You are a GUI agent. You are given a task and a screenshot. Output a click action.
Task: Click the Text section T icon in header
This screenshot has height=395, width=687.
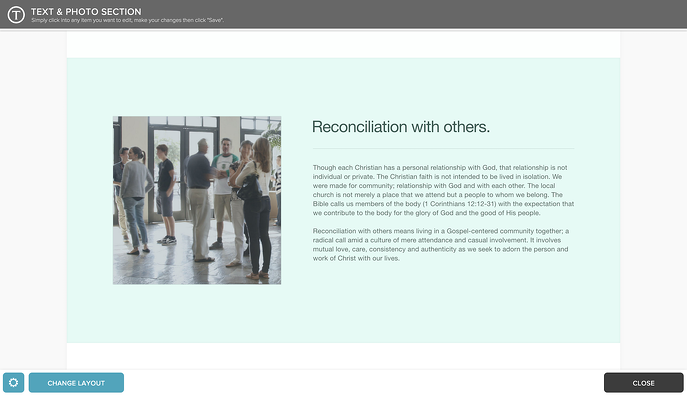tap(16, 14)
